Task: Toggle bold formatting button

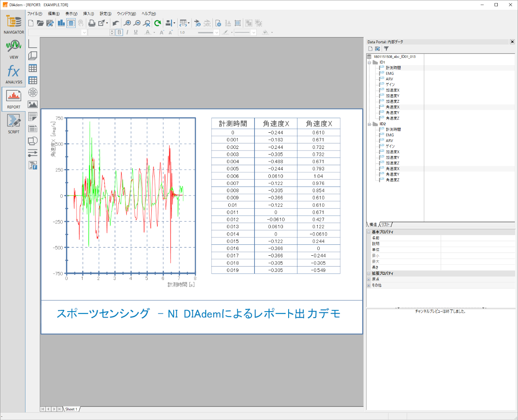Action: pos(119,32)
